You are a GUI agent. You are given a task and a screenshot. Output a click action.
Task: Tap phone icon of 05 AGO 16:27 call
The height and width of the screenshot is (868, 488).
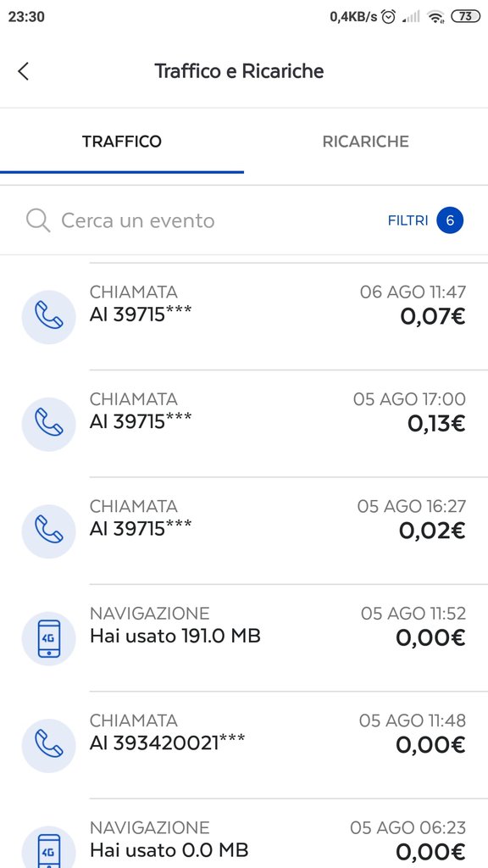[48, 531]
